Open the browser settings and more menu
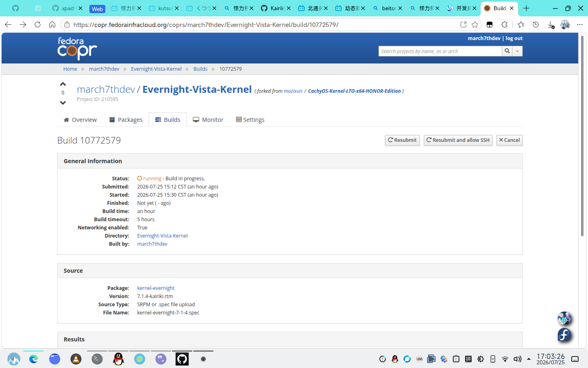The image size is (588, 368). (x=580, y=25)
